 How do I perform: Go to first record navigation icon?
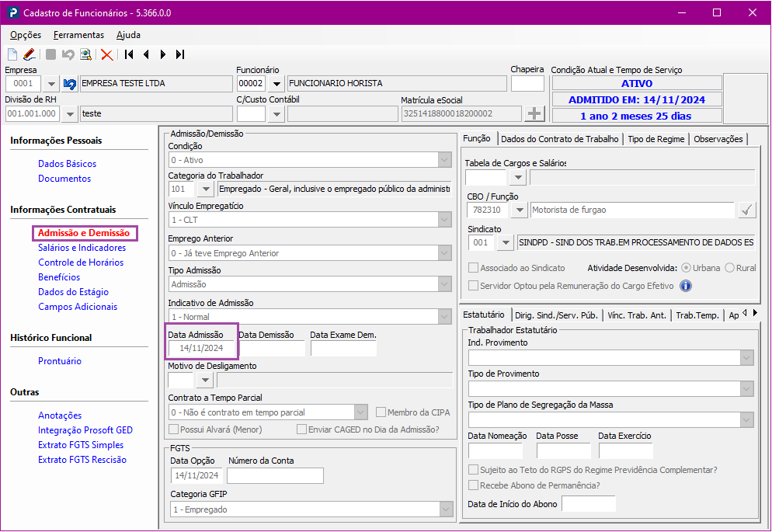[x=129, y=54]
